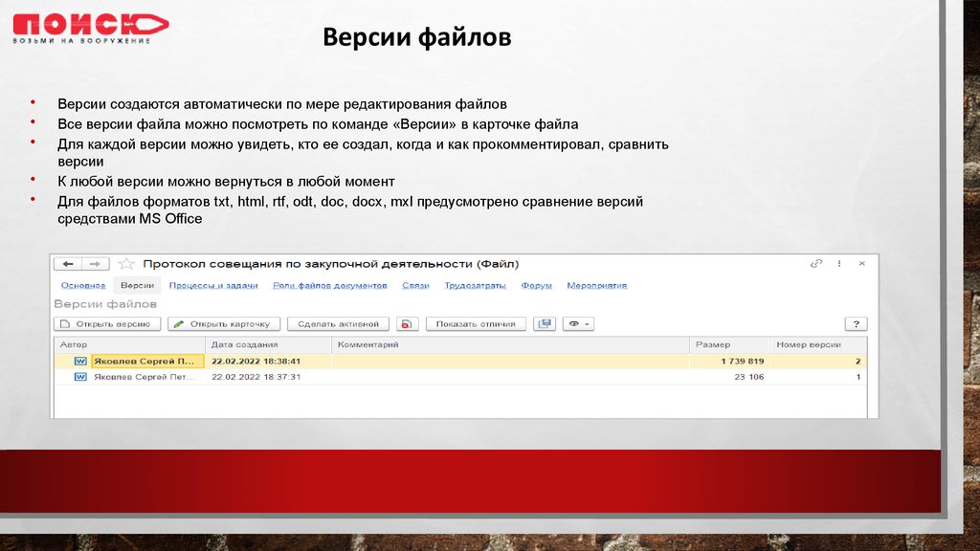Click Word icon of version 2 row
This screenshot has height=551, width=980.
(x=80, y=362)
